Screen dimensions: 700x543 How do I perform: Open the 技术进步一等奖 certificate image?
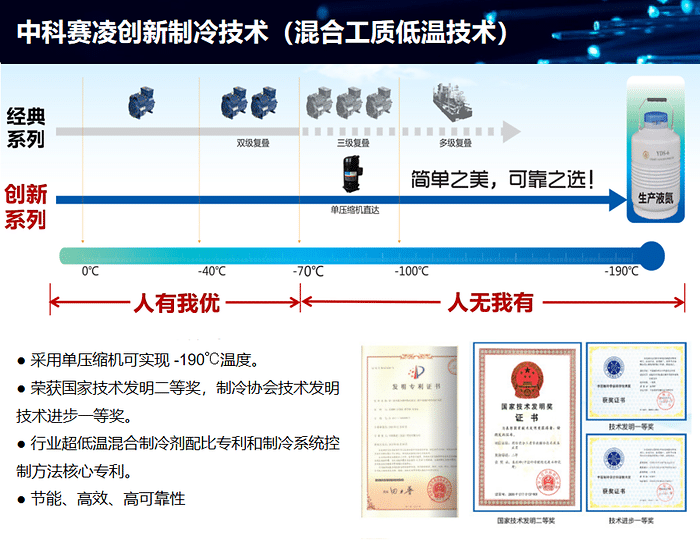[x=636, y=472]
